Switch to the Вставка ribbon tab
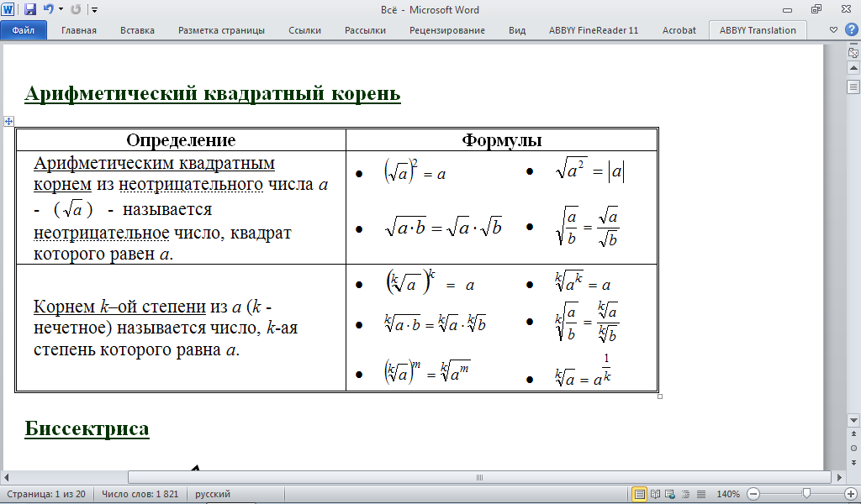The width and height of the screenshot is (861, 504). [137, 30]
